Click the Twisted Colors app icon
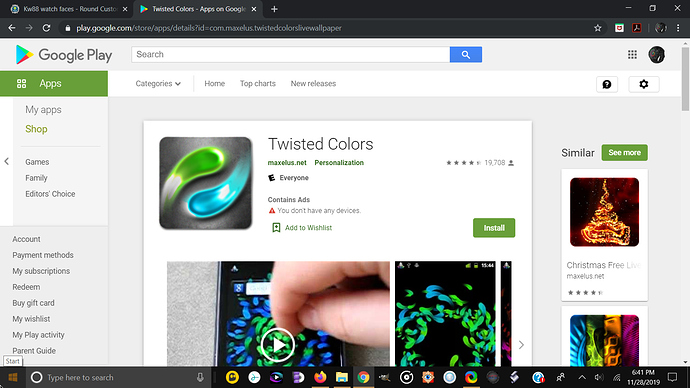Screen dimensions: 690x388 [x=206, y=183]
